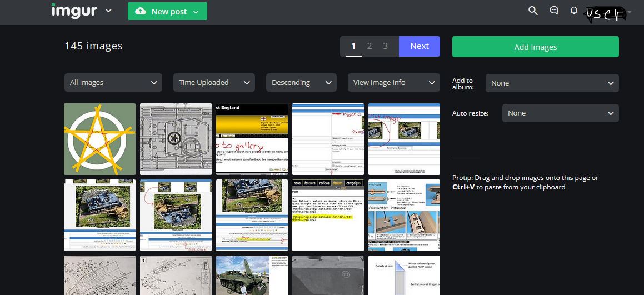
Task: Select the yellow star roundel thumbnail
Action: click(99, 139)
